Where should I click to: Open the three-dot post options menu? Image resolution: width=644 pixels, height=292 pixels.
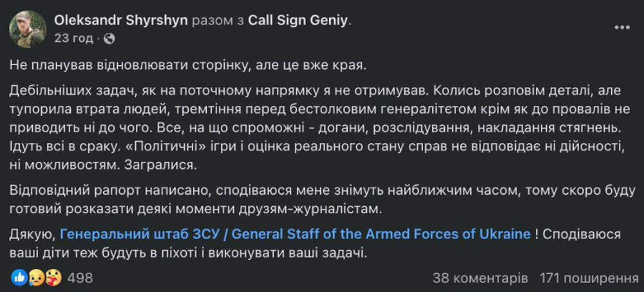point(622,28)
